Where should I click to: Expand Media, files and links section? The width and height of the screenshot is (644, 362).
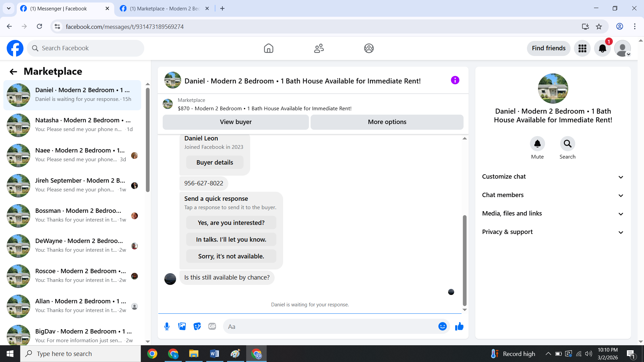pyautogui.click(x=553, y=214)
